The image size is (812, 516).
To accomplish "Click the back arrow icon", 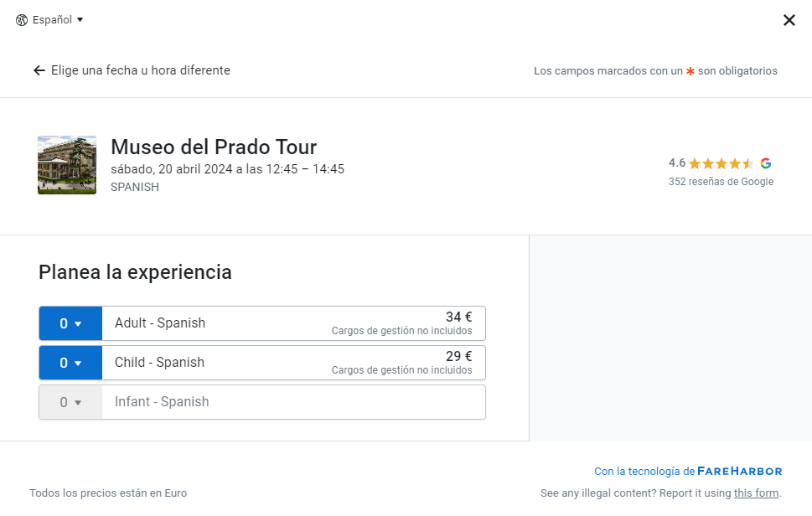I will (39, 70).
